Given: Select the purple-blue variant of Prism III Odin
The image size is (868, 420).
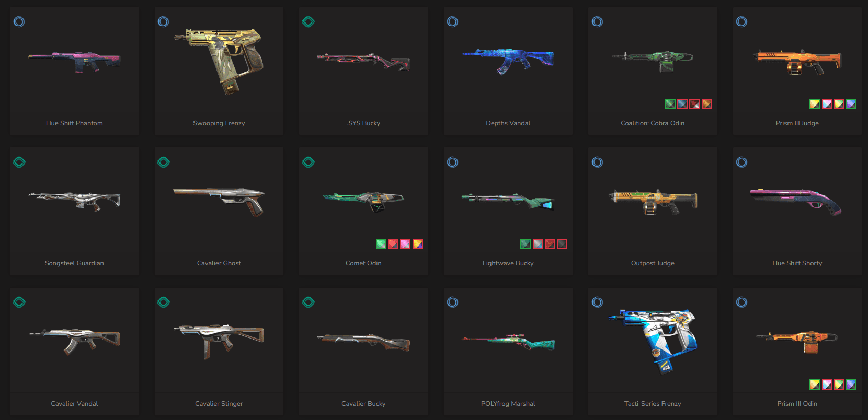Looking at the screenshot, I should point(851,384).
